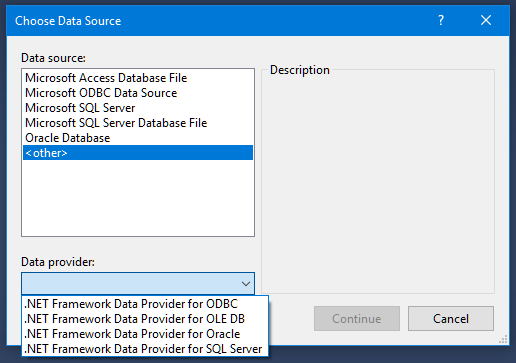Click the dialog resize grip corner

point(503,339)
